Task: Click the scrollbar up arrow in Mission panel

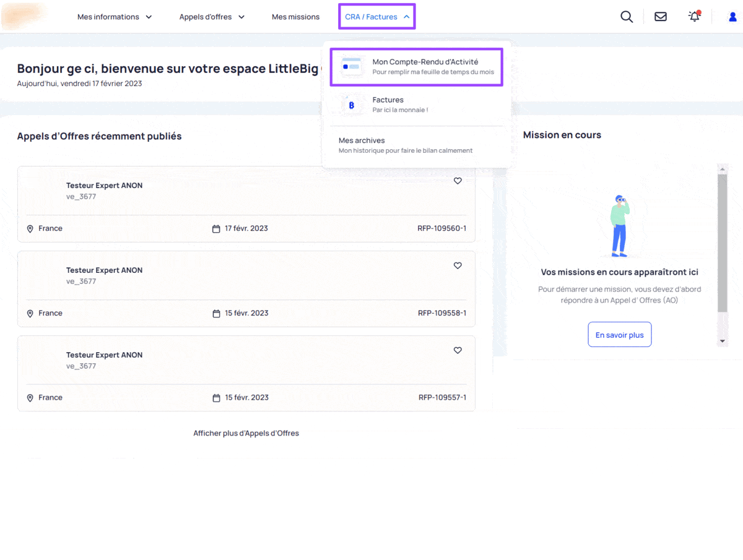Action: point(722,168)
